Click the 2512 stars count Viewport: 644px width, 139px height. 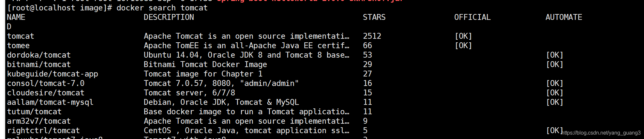point(372,36)
